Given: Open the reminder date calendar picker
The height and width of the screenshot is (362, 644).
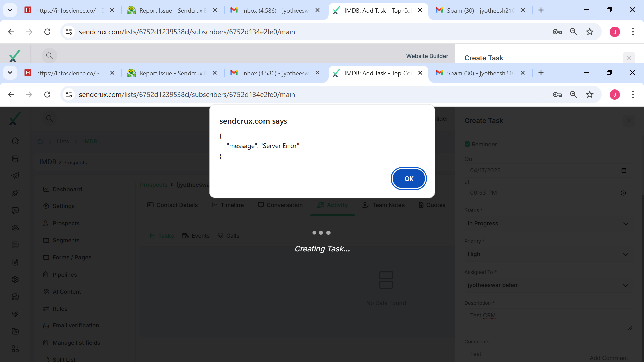Looking at the screenshot, I should (x=624, y=170).
